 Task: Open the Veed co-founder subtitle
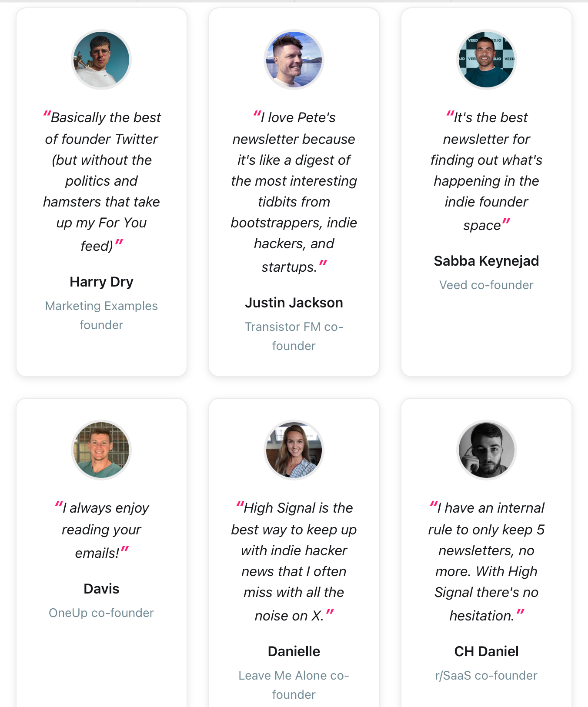coord(487,285)
